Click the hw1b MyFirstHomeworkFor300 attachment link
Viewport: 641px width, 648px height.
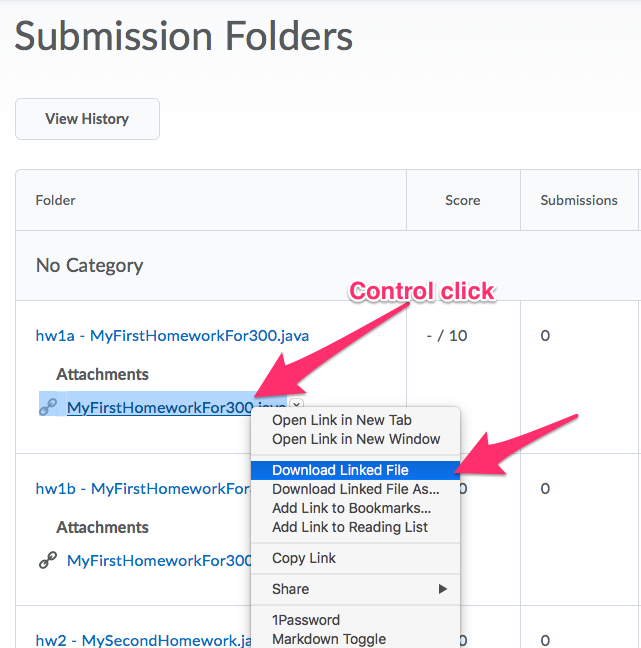(159, 560)
